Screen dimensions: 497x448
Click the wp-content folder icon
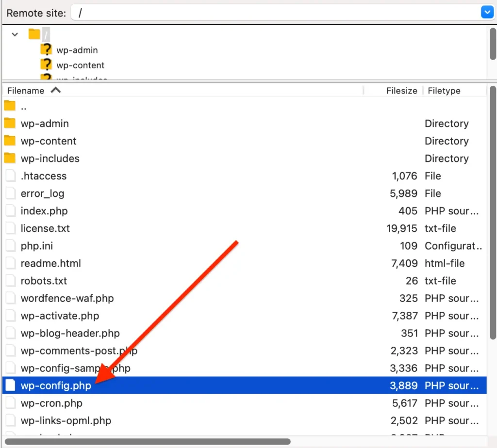pos(10,141)
